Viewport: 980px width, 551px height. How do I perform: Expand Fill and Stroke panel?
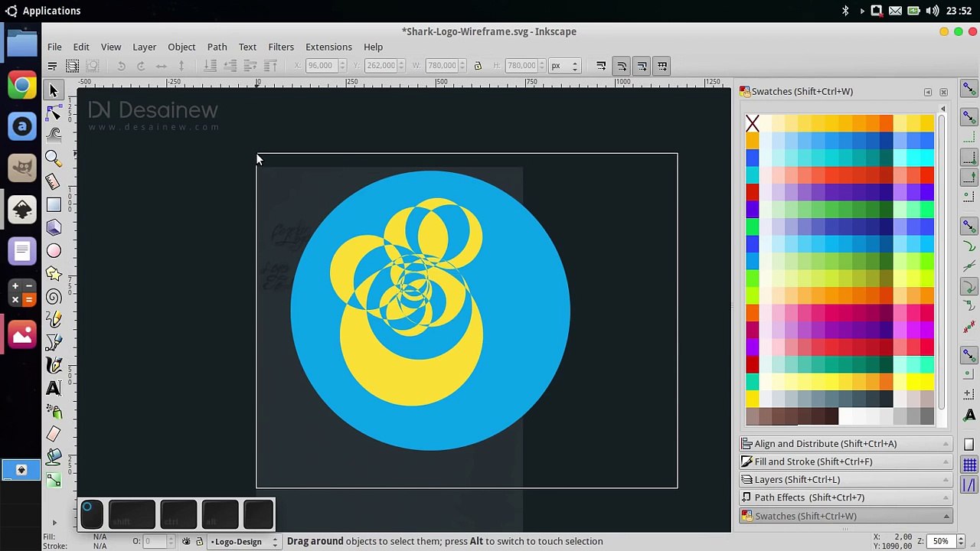pyautogui.click(x=845, y=461)
